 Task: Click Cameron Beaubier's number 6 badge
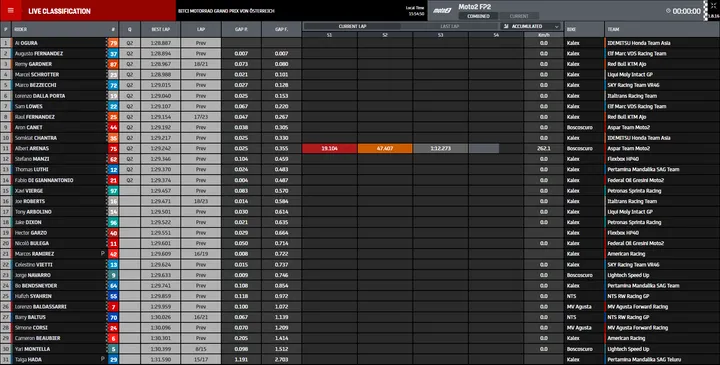click(113, 338)
